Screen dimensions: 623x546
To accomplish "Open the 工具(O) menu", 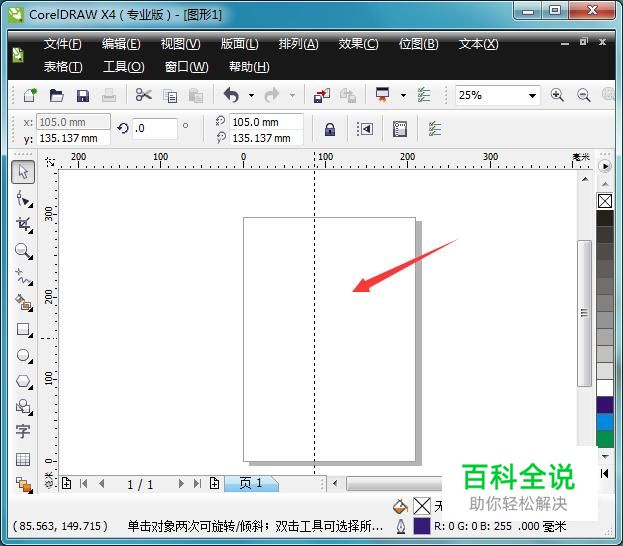I will click(x=124, y=66).
